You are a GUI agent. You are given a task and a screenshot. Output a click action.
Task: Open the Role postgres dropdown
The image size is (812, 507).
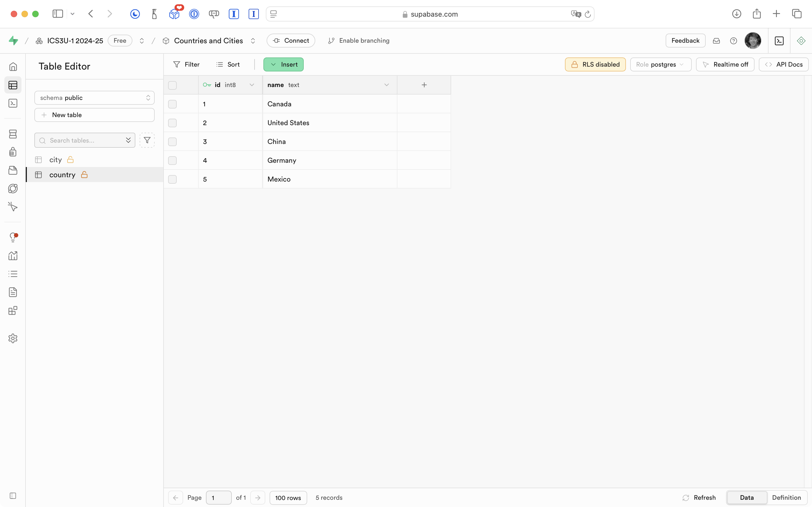(660, 65)
